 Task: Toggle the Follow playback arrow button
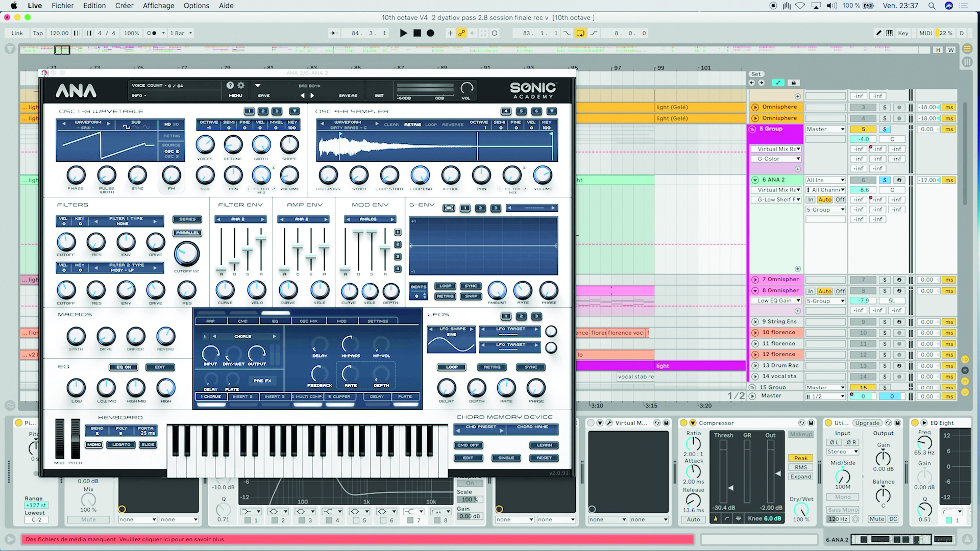click(334, 33)
